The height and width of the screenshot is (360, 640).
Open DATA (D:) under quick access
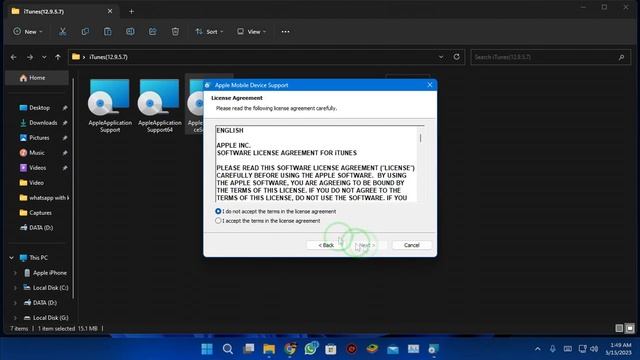(x=41, y=228)
